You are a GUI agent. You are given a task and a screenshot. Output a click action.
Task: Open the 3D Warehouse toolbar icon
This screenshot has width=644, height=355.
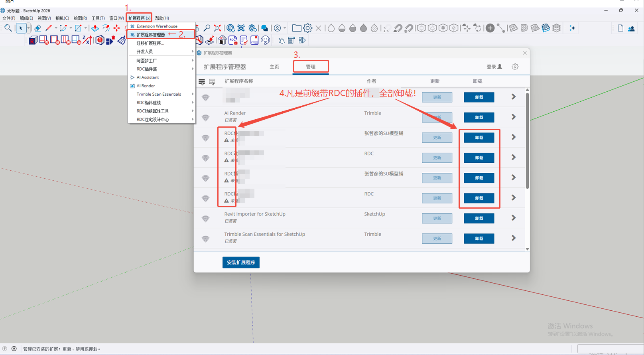pos(230,28)
